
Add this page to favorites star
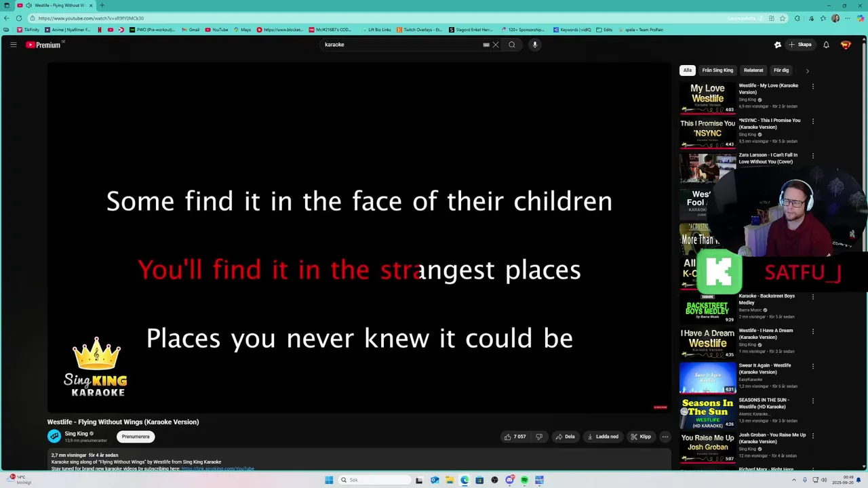(783, 18)
